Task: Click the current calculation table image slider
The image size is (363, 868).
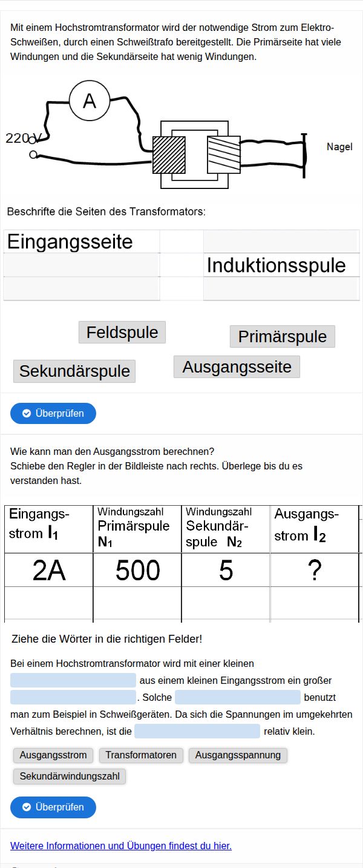Action: 181,563
